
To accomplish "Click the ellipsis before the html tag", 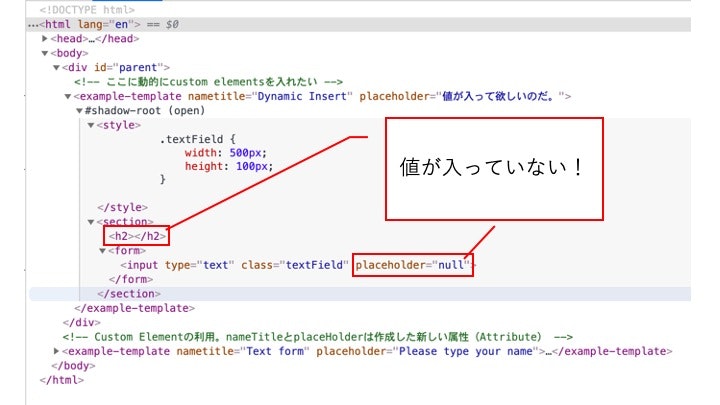I will [x=33, y=25].
